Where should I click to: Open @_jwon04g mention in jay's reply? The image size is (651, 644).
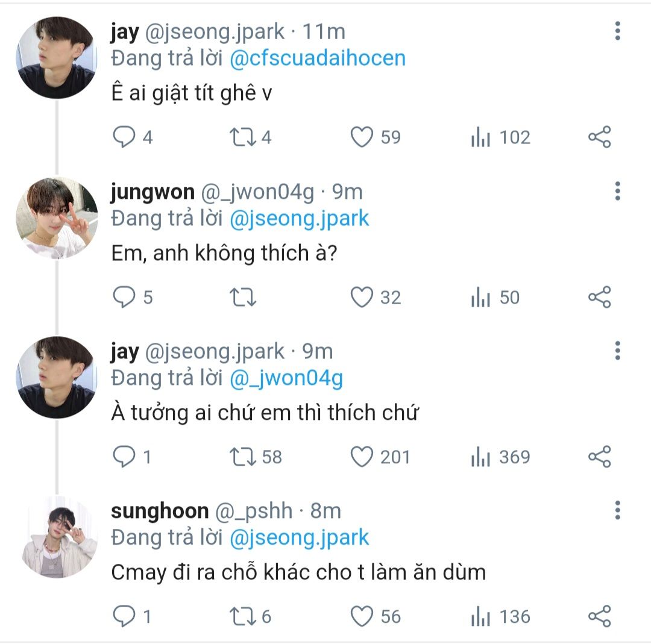[x=286, y=378]
